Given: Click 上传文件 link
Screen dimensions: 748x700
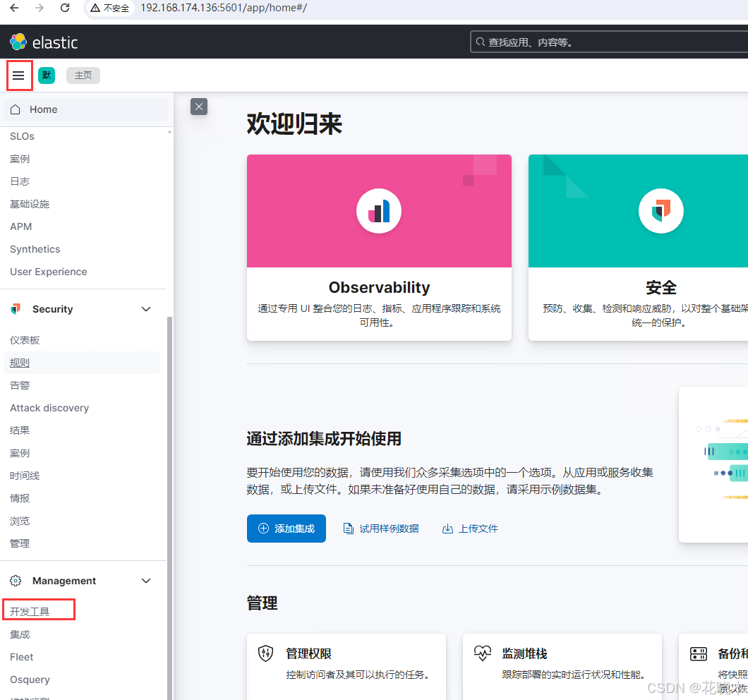Looking at the screenshot, I should click(478, 529).
